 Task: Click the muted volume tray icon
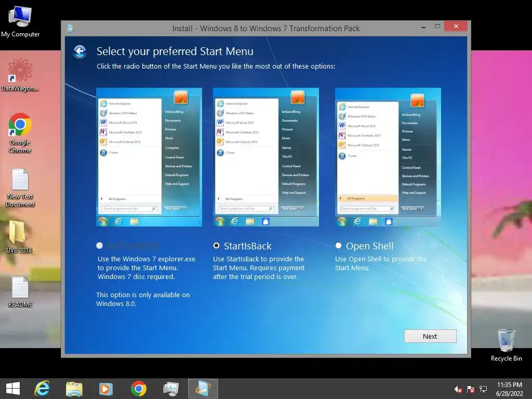point(458,389)
